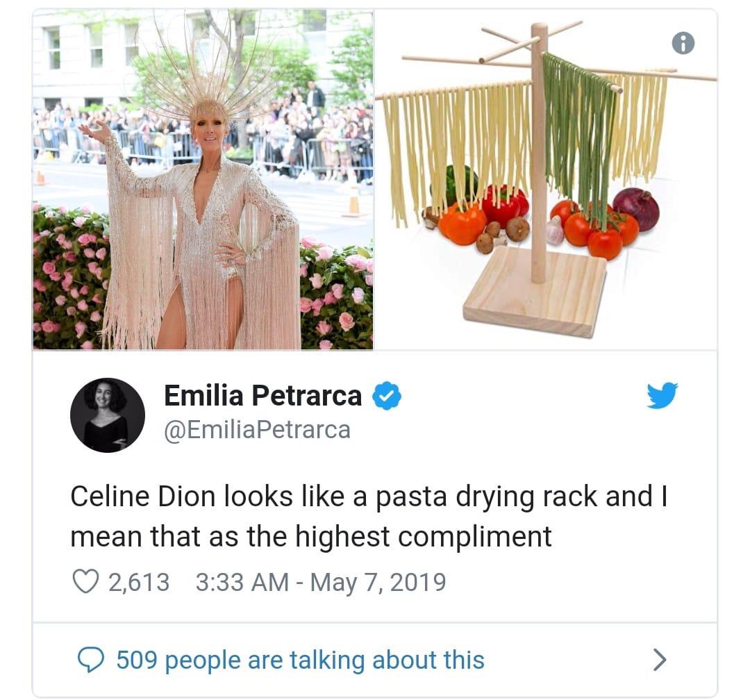Open the pasta drying rack photo
This screenshot has height=700, width=750.
(545, 179)
